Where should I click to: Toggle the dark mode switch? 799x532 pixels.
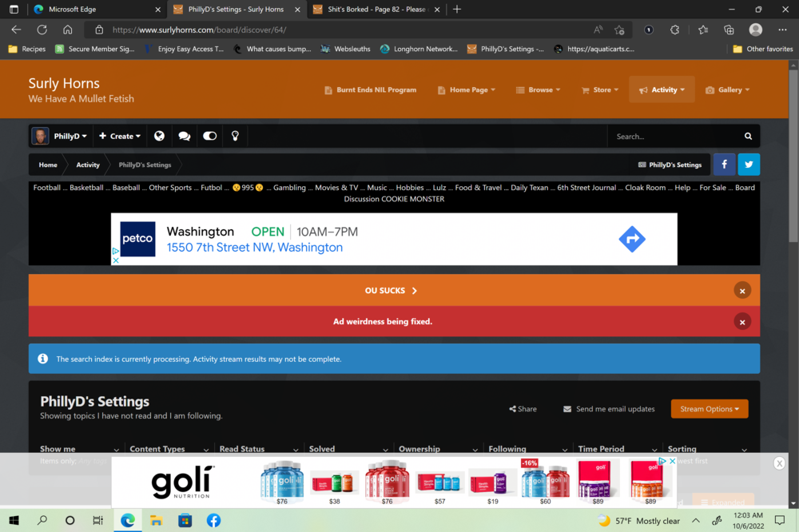click(209, 136)
